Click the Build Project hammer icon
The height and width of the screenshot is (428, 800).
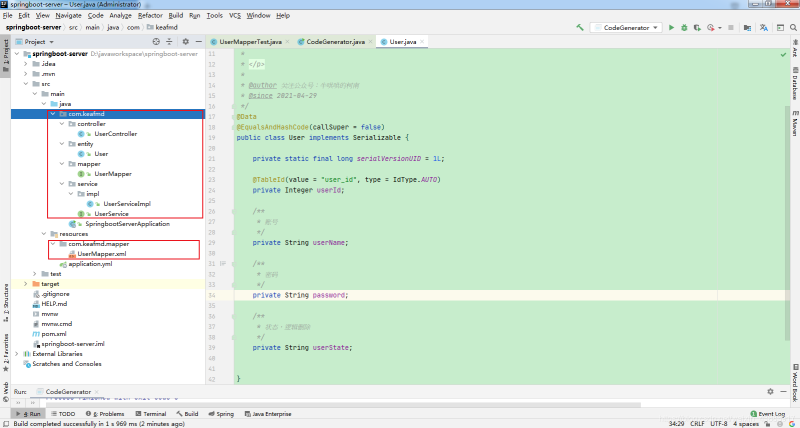click(x=578, y=28)
